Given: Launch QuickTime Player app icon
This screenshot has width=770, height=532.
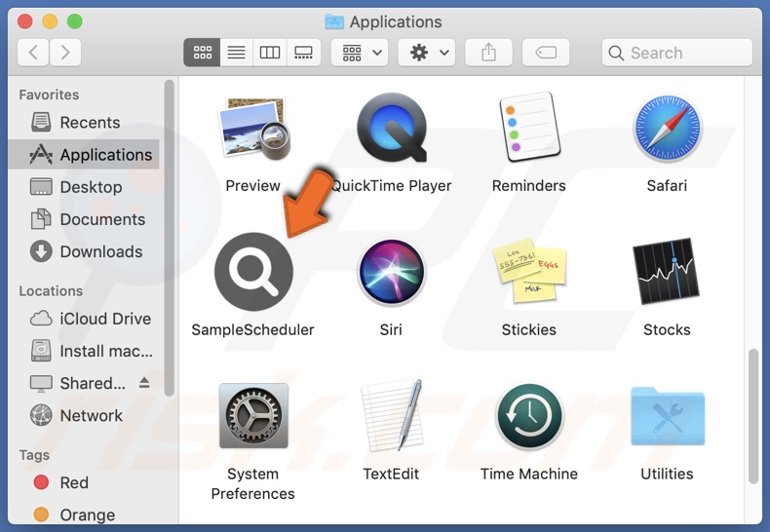Looking at the screenshot, I should tap(392, 128).
